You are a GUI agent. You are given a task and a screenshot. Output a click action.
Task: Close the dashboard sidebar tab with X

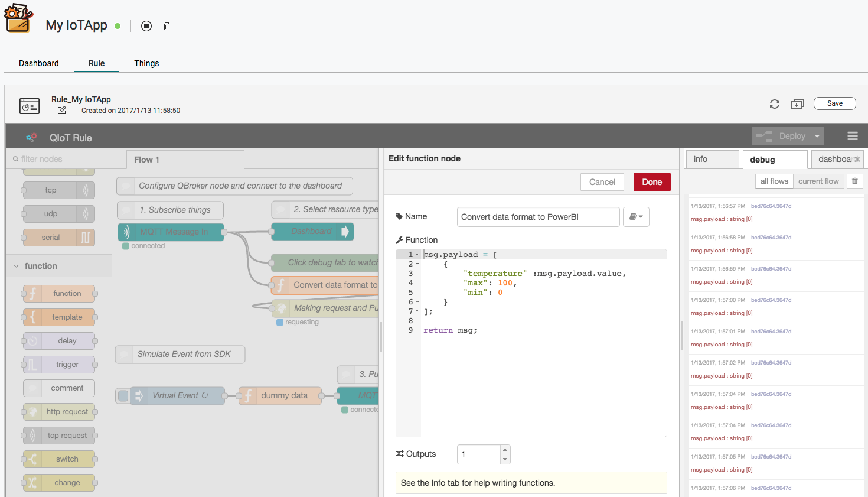(x=857, y=160)
